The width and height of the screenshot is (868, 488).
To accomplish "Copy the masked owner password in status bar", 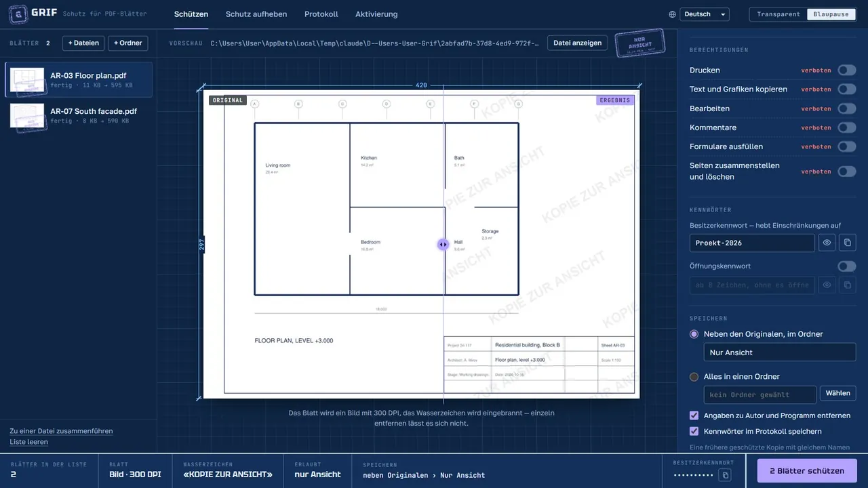I will click(725, 475).
